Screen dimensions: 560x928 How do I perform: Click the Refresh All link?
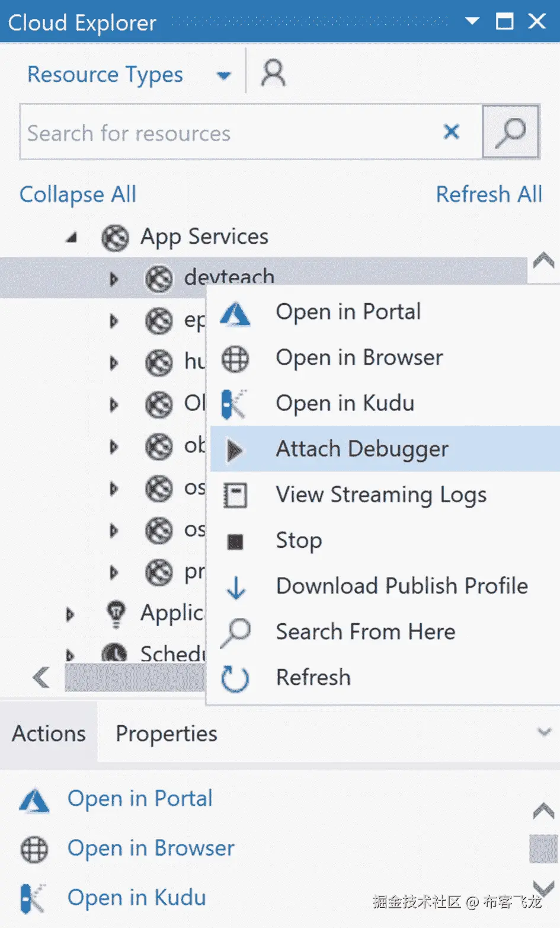tap(489, 194)
